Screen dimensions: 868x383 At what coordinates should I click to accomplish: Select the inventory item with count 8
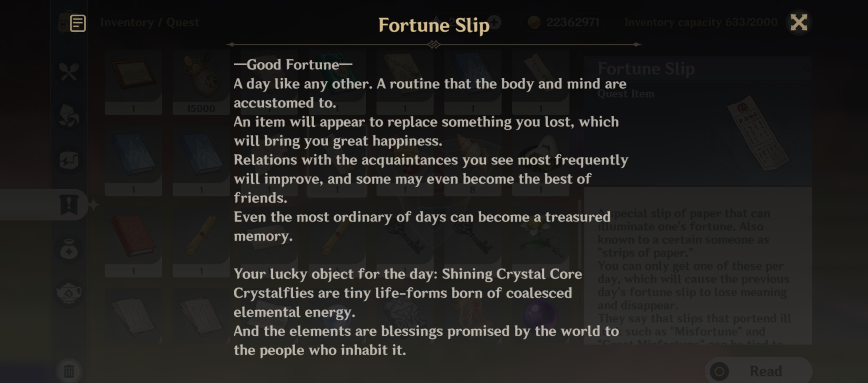473,159
